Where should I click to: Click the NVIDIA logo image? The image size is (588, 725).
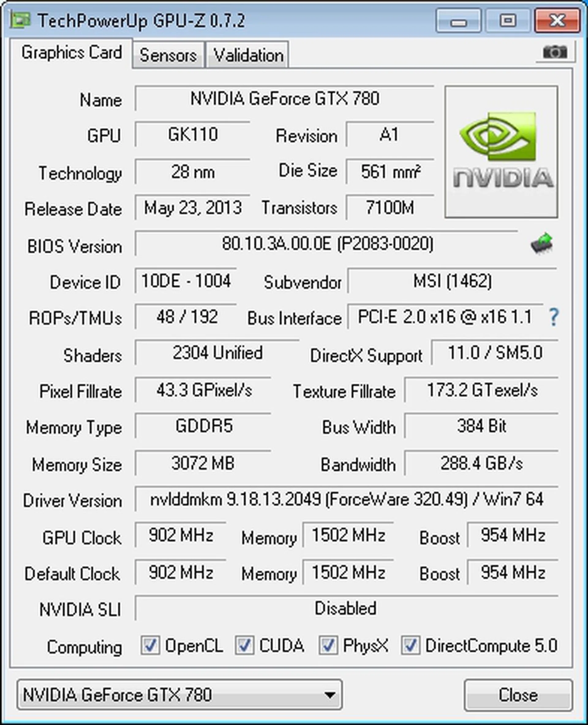501,151
